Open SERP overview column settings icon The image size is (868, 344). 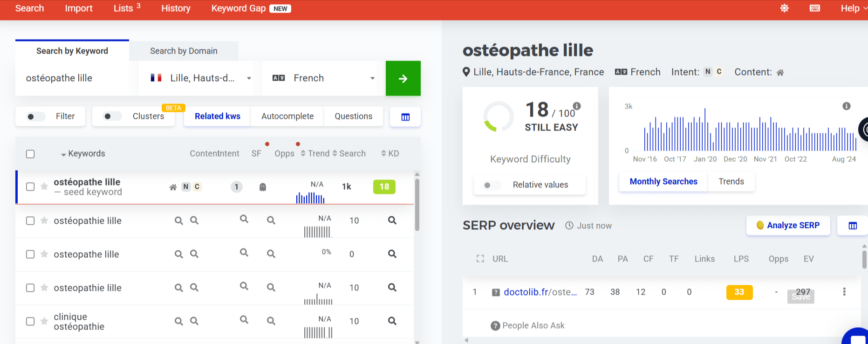tap(853, 226)
